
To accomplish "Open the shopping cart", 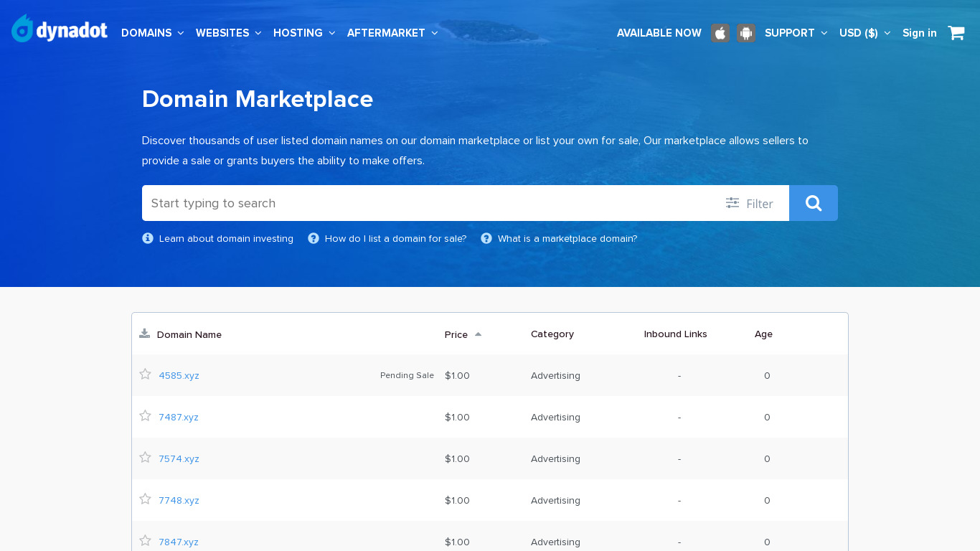I will pos(956,33).
